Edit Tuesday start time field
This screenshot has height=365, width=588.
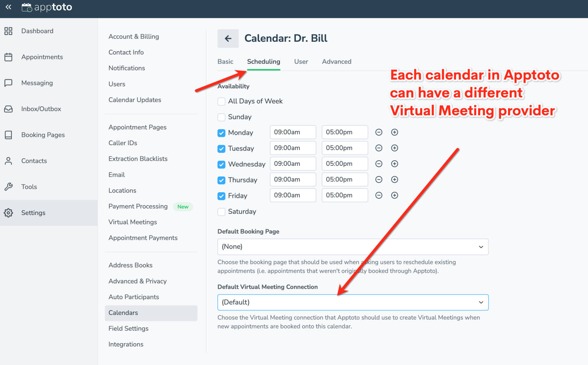tap(293, 148)
